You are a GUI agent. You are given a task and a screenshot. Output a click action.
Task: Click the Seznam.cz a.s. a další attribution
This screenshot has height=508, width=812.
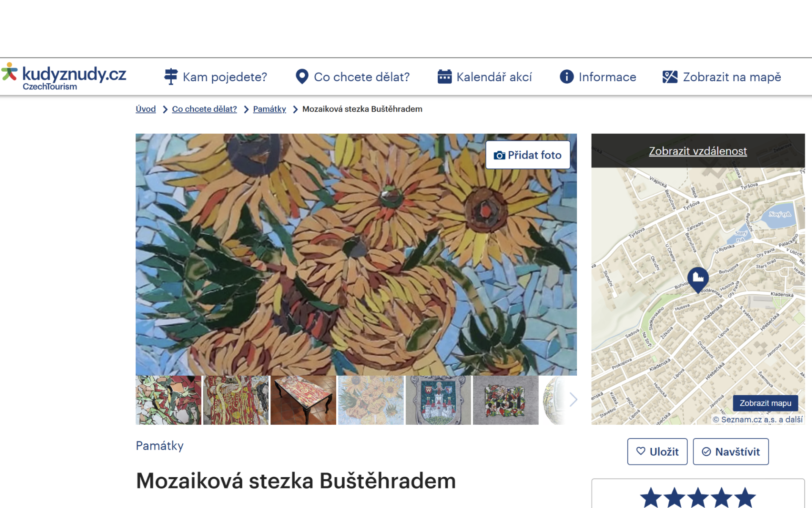(x=757, y=420)
